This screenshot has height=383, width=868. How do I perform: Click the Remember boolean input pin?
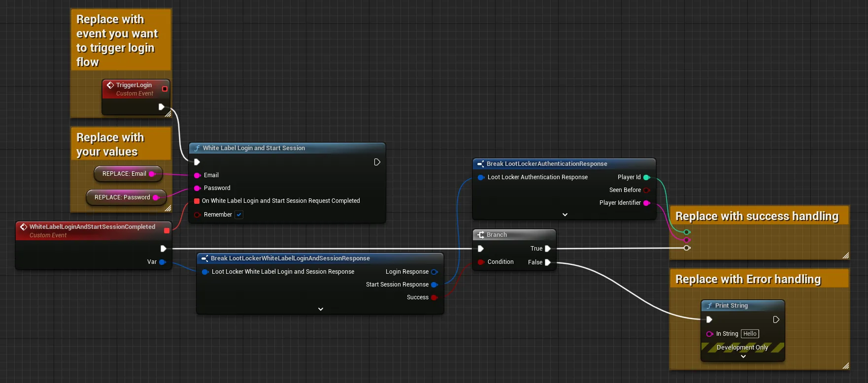[x=197, y=215]
